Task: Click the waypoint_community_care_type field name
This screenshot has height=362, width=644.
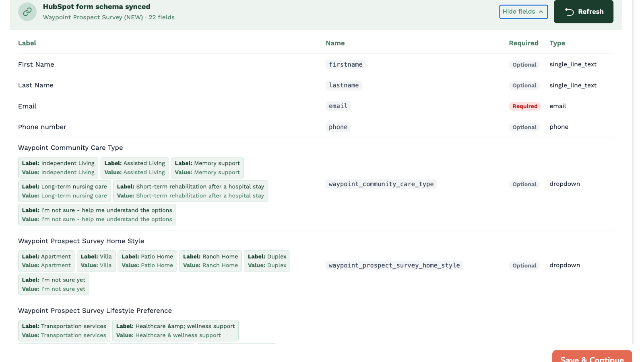Action: point(381,184)
